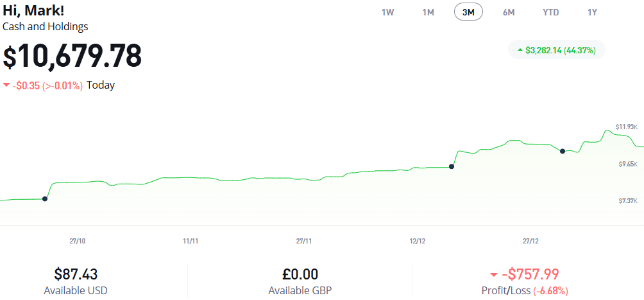Image resolution: width=644 pixels, height=300 pixels.
Task: Click the 27/11 date label on chart axis
Action: (x=304, y=241)
